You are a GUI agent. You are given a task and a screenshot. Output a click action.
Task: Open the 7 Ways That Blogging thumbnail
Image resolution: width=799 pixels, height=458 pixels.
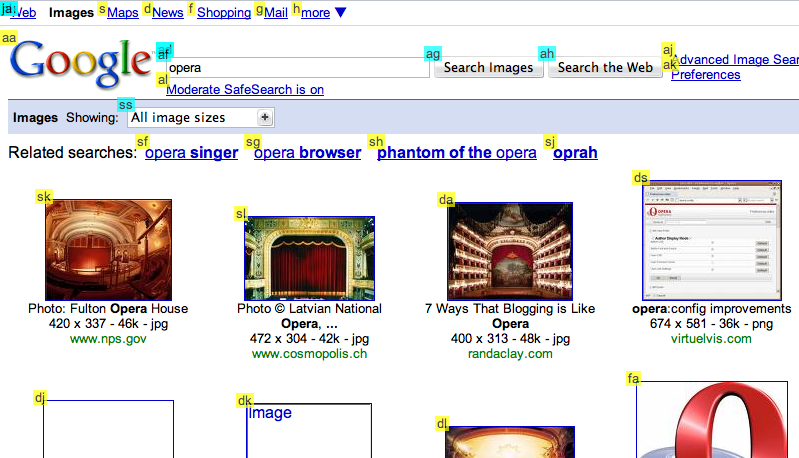pyautogui.click(x=510, y=252)
